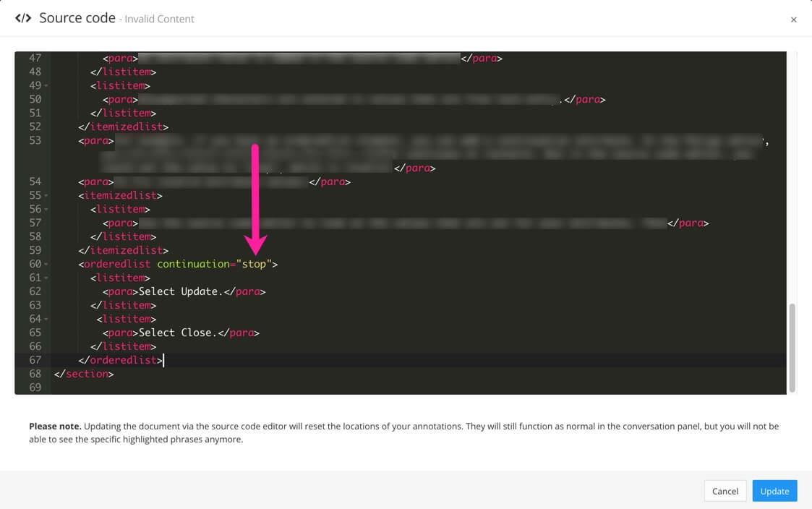812x509 pixels.
Task: Click the closing </orderedlist> tag on line 67
Action: click(x=119, y=360)
